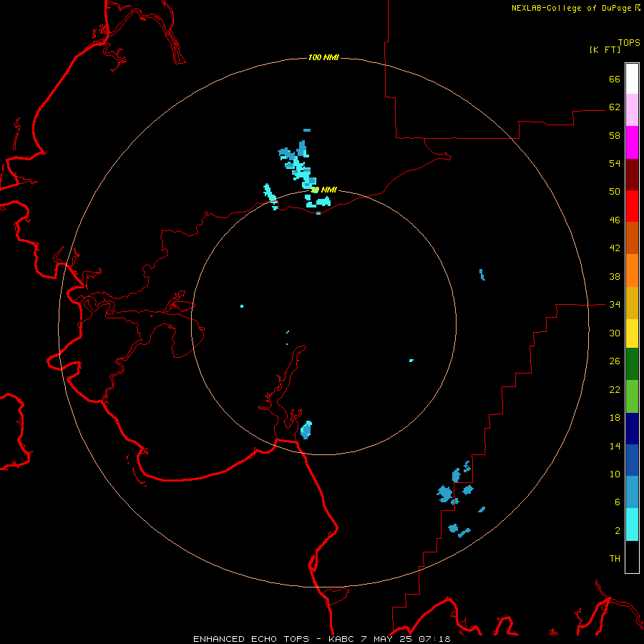Click the legend value '18'
The width and height of the screenshot is (644, 644).
(x=615, y=418)
